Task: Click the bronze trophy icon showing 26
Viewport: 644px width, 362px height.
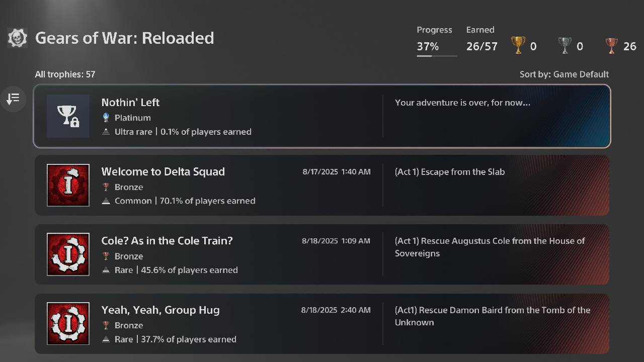Action: 610,45
